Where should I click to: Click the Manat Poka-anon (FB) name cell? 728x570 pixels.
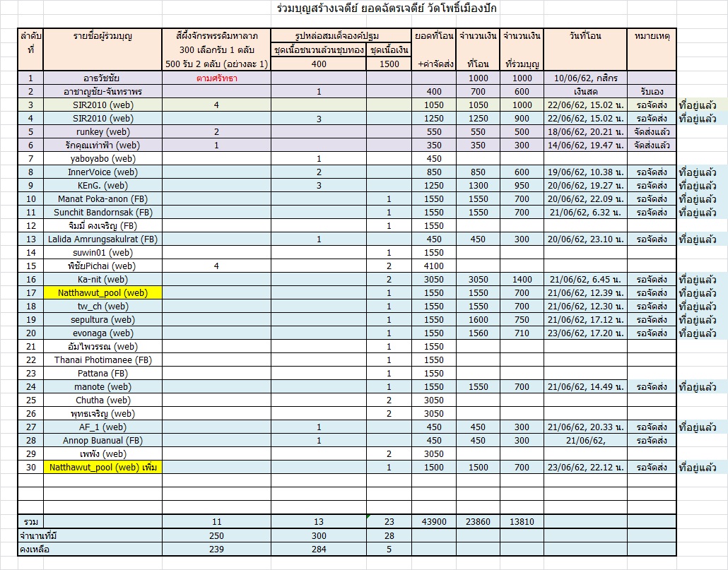click(x=103, y=199)
